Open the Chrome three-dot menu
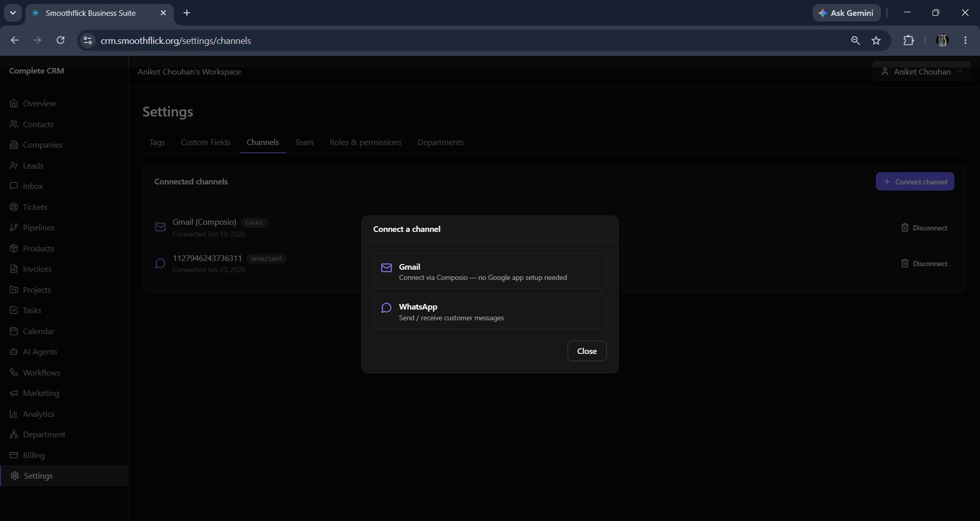 [x=965, y=40]
